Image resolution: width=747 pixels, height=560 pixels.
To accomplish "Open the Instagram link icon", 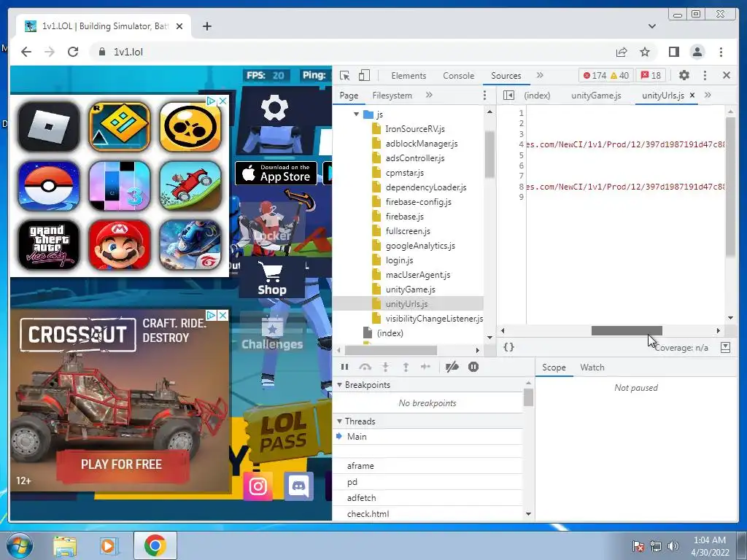I will click(258, 486).
